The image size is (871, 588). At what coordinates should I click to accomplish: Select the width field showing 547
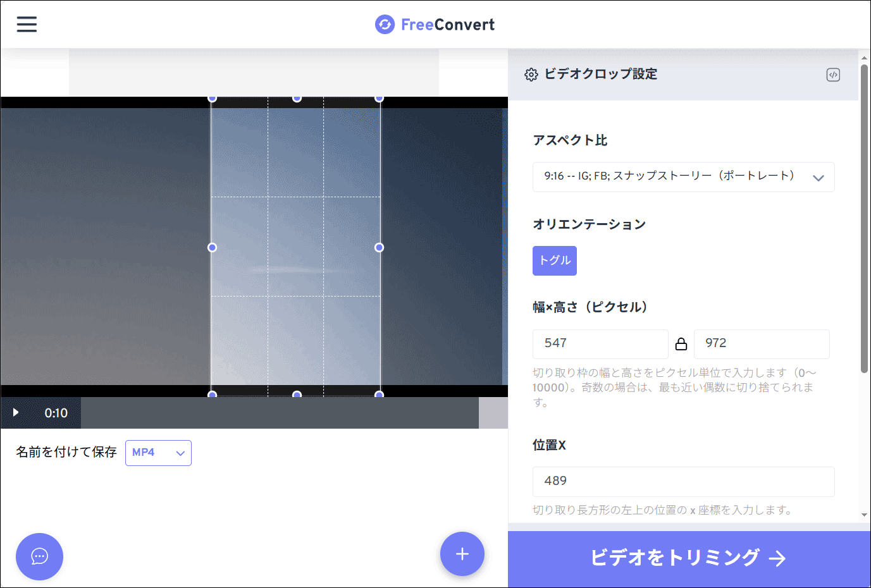tap(600, 344)
